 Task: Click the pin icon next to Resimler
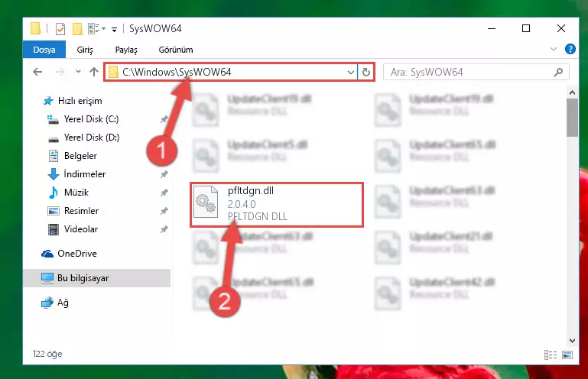coord(164,211)
